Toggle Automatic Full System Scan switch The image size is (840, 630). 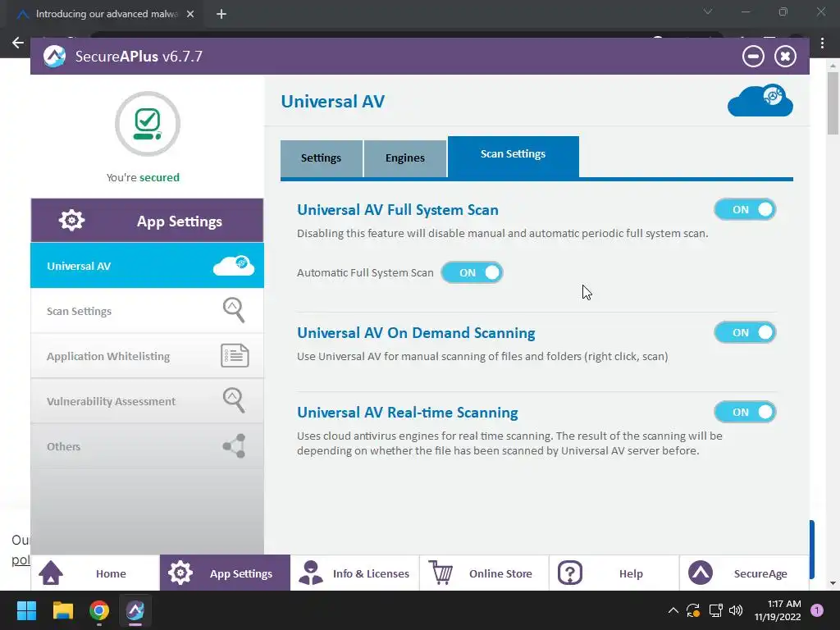472,272
